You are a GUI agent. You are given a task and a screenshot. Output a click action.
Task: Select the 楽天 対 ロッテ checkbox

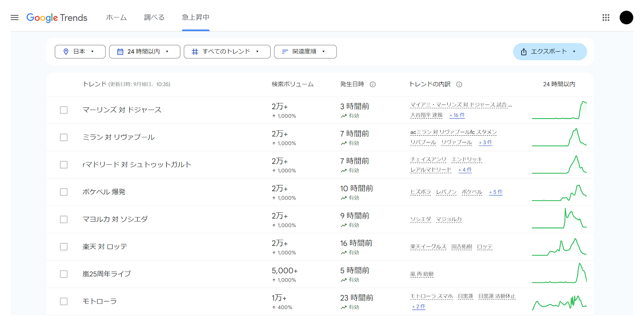pyautogui.click(x=64, y=247)
